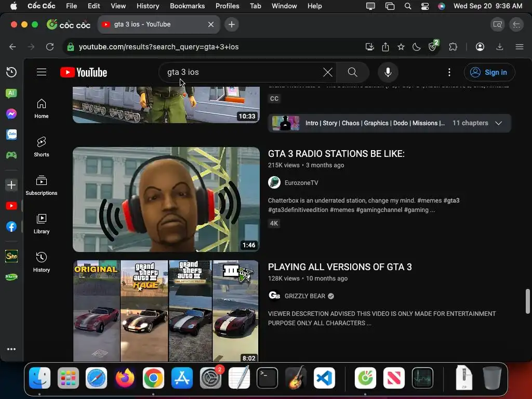Open the Bookmarks menu

click(187, 6)
